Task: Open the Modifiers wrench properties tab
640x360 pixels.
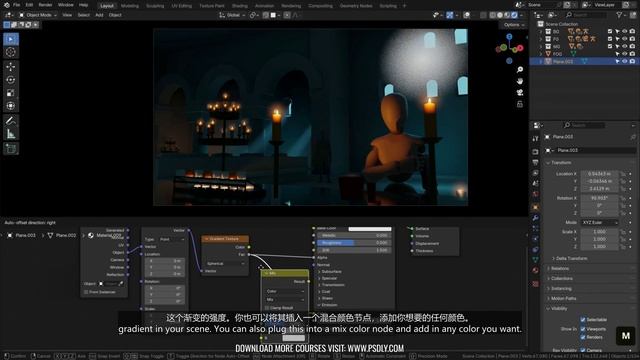Action: 536,218
